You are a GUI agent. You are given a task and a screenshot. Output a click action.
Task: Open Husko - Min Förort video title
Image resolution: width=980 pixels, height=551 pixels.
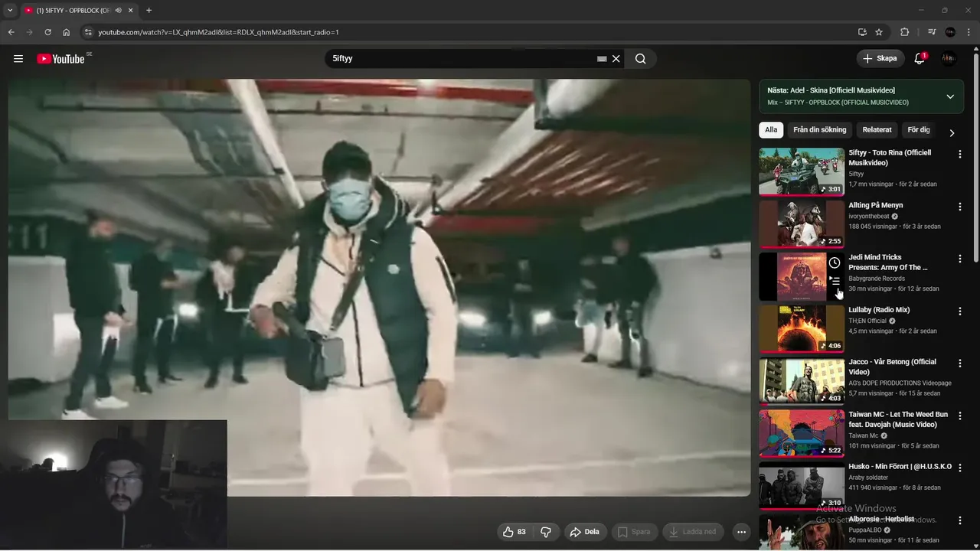(900, 466)
